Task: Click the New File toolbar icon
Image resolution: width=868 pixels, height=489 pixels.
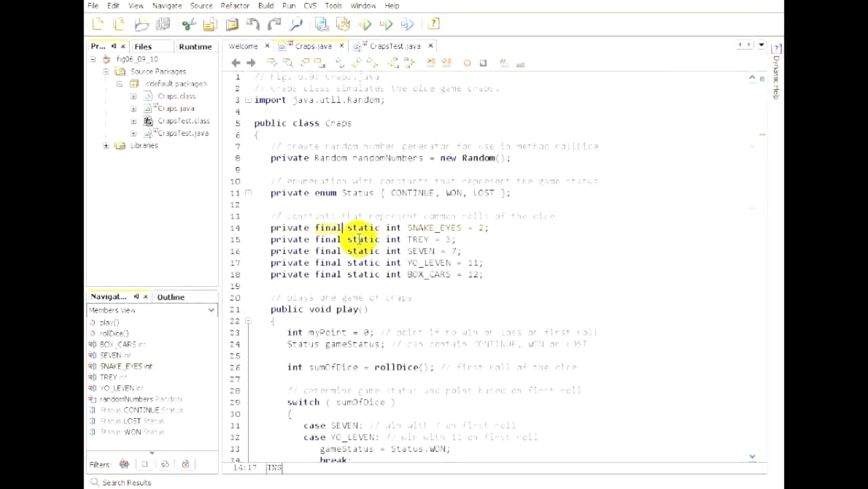Action: [118, 24]
